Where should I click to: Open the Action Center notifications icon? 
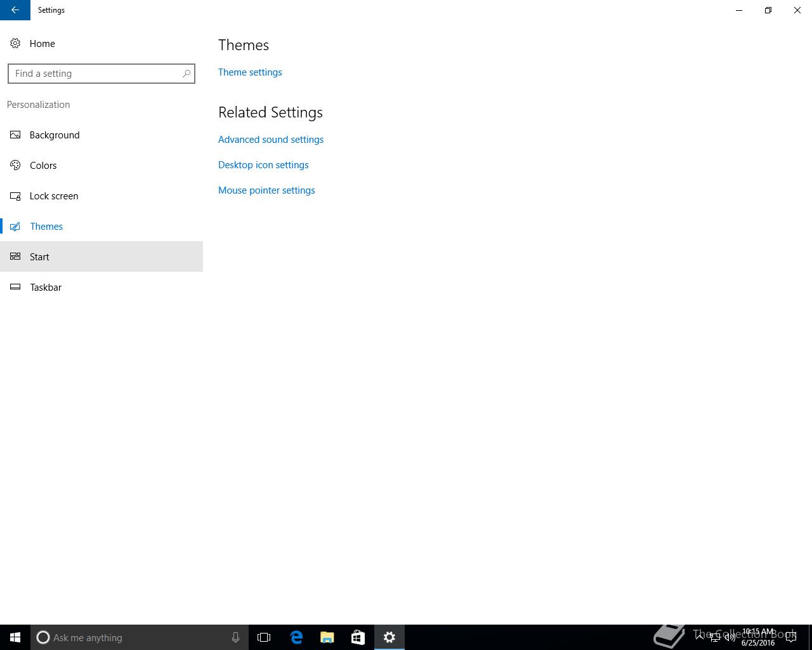coord(791,637)
